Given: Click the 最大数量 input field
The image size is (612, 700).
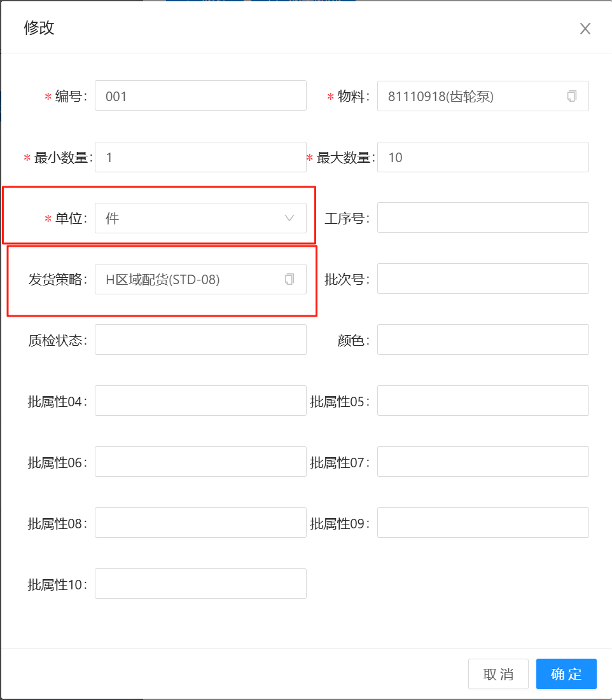Looking at the screenshot, I should 482,157.
